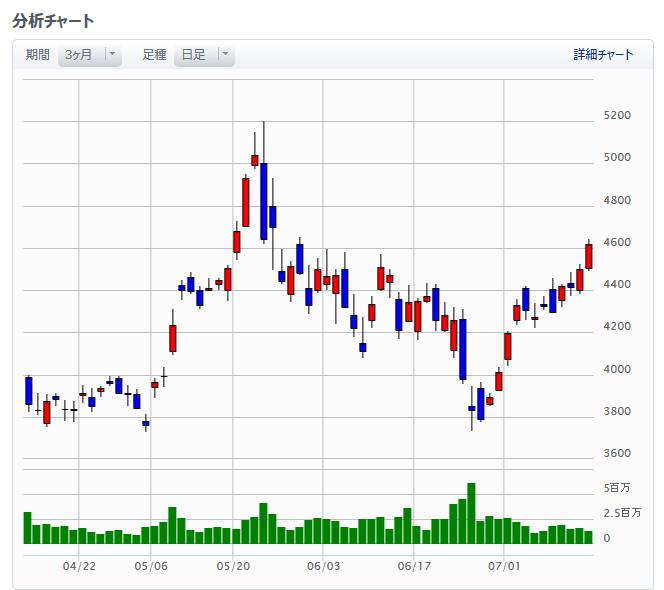Click the 04/22 date label
The image size is (664, 590).
pyautogui.click(x=79, y=566)
